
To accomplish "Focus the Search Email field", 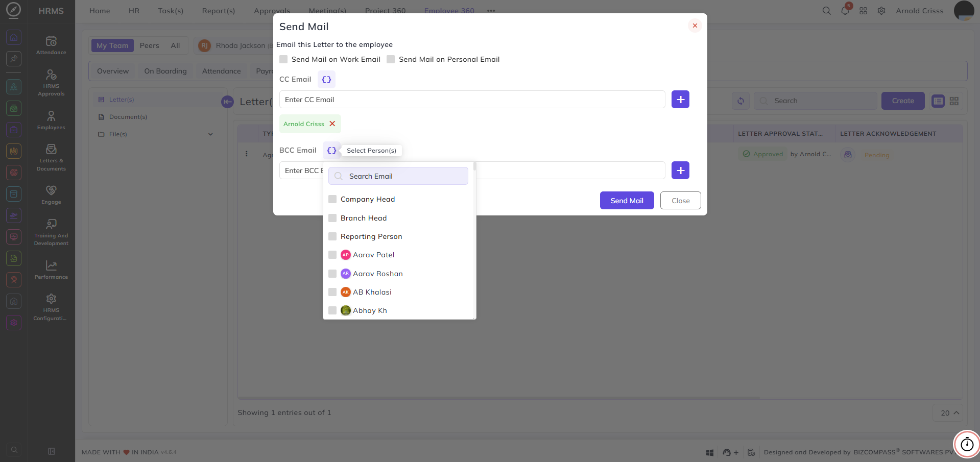I will tap(398, 176).
